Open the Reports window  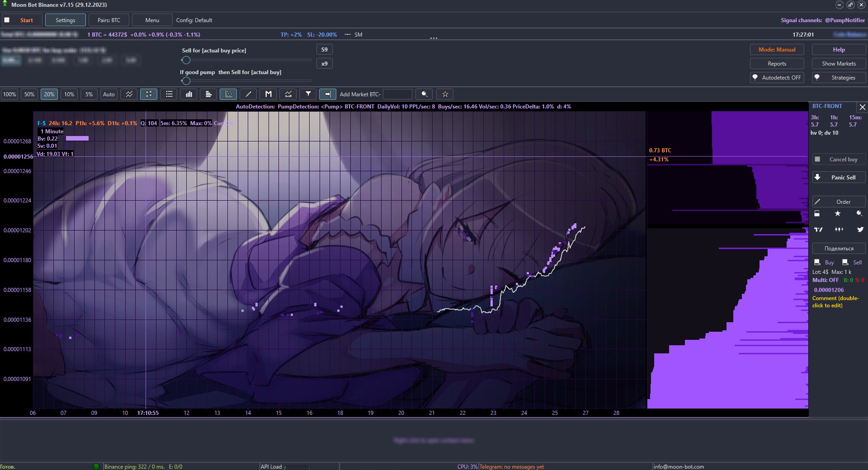(x=777, y=64)
